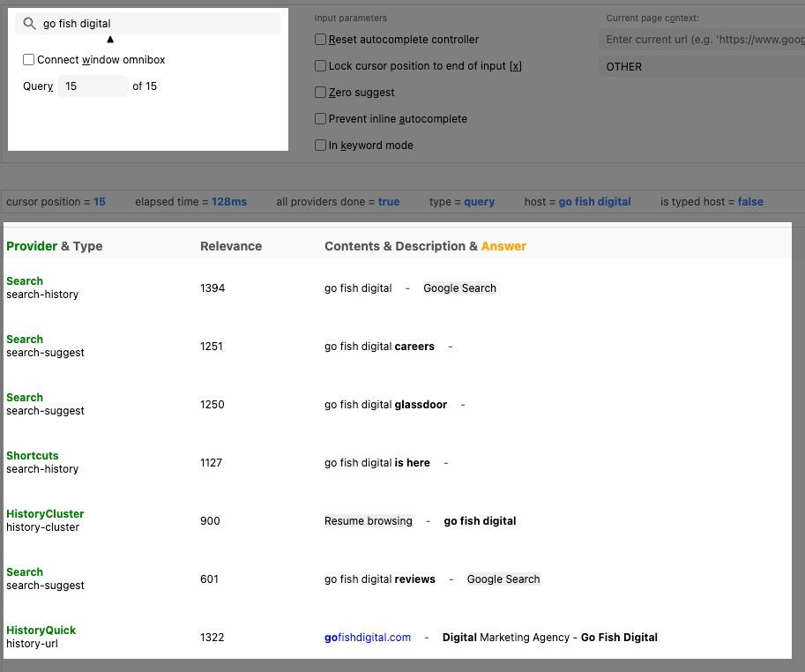Click the HistoryCluster provider label
The height and width of the screenshot is (672, 805).
click(x=45, y=514)
